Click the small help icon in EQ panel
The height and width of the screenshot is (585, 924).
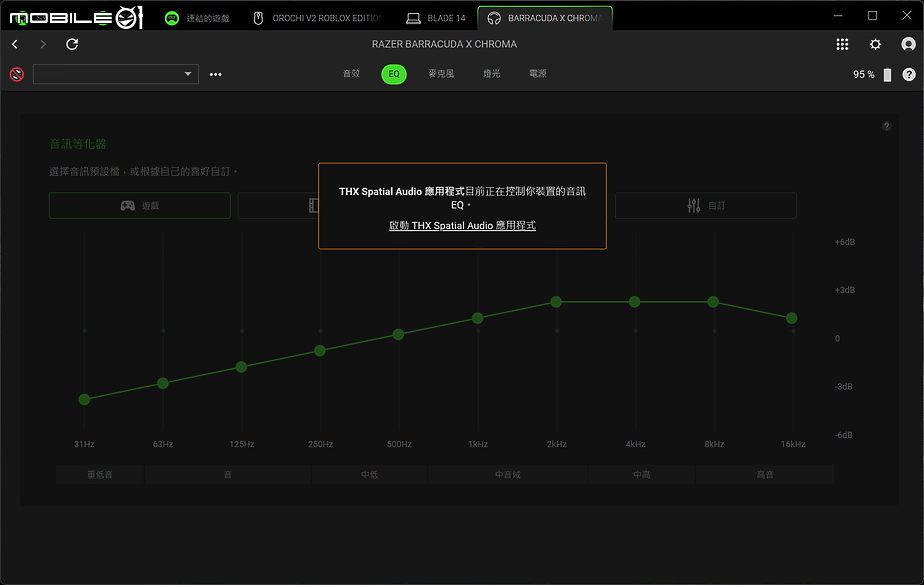[886, 126]
